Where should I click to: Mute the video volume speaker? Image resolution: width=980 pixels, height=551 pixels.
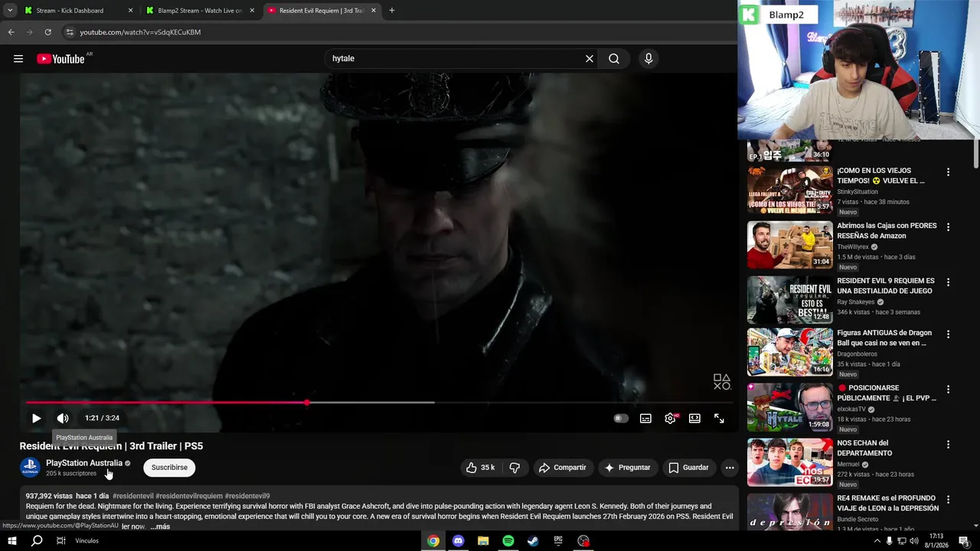tap(63, 418)
